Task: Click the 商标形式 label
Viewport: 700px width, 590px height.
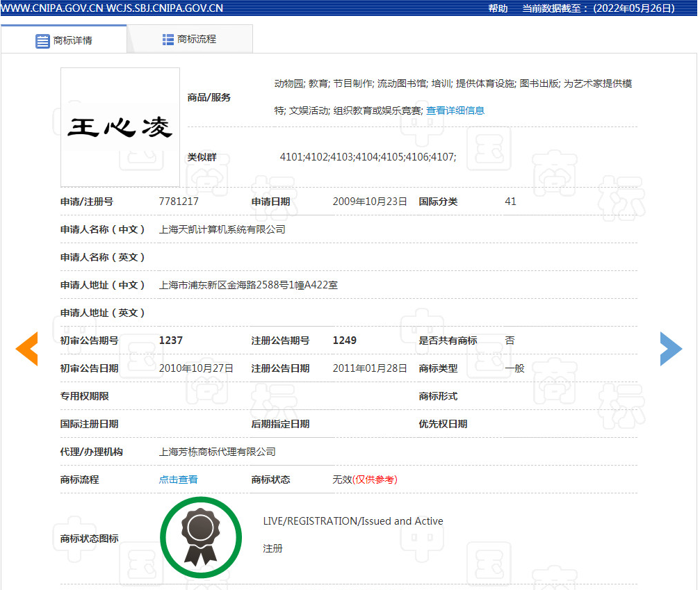Action: pos(438,396)
